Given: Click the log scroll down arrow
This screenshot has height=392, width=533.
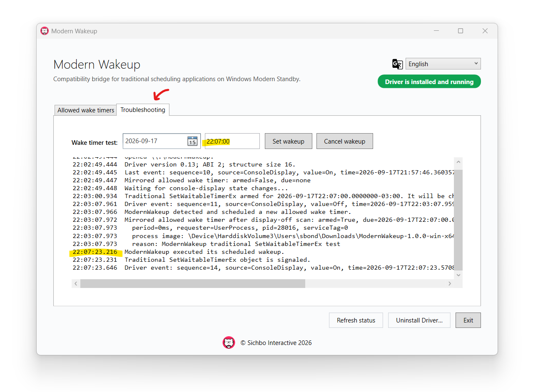Looking at the screenshot, I should coord(458,275).
